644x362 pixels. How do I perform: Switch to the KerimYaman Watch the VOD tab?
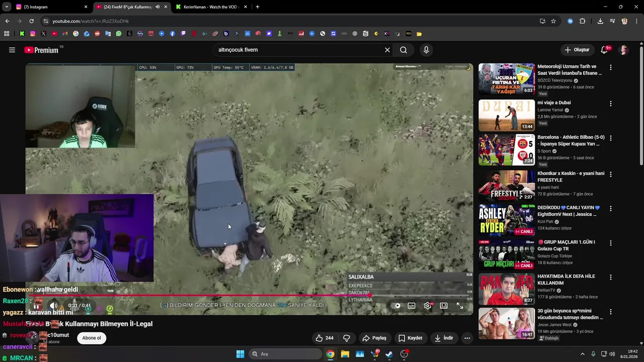tap(211, 7)
